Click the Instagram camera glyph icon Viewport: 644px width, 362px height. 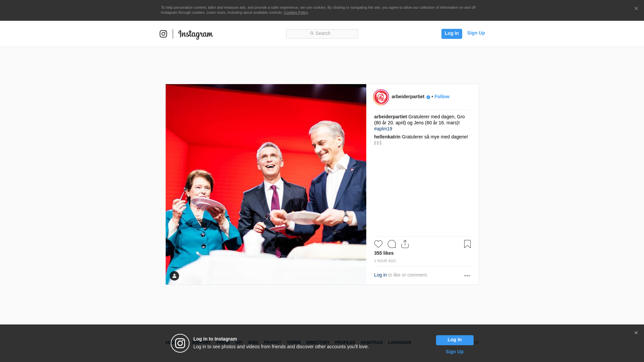pos(163,34)
